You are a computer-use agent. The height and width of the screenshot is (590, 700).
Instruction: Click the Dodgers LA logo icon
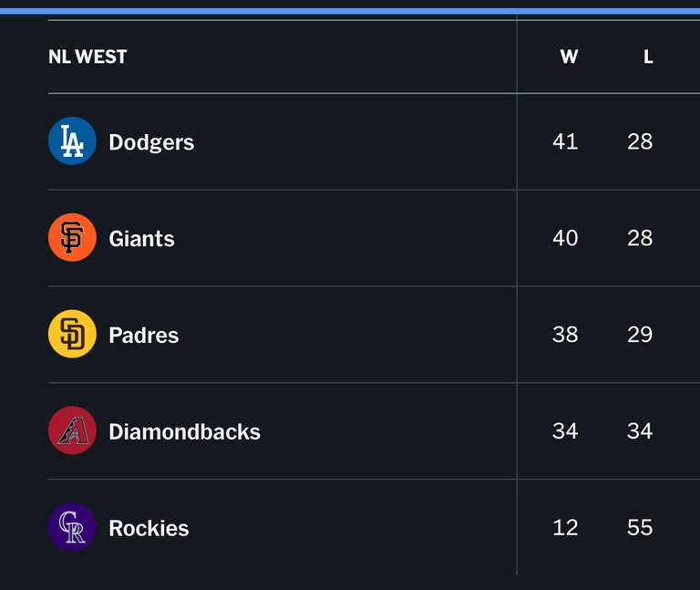pos(72,141)
